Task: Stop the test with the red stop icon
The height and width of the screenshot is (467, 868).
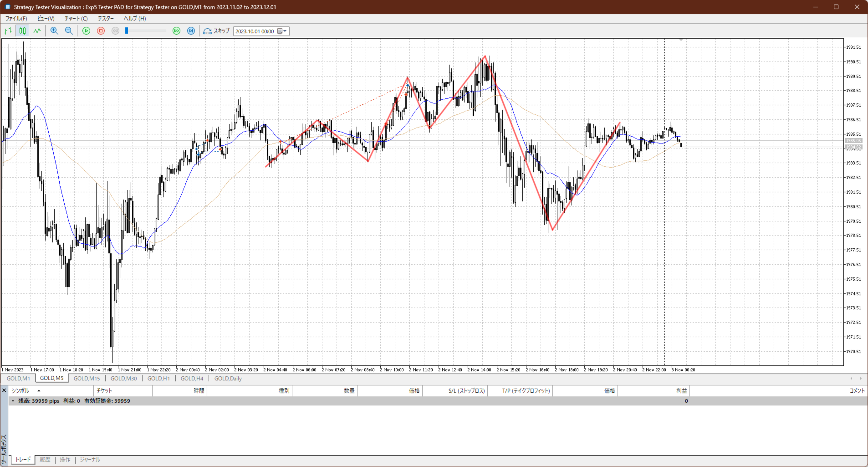Action: [101, 31]
